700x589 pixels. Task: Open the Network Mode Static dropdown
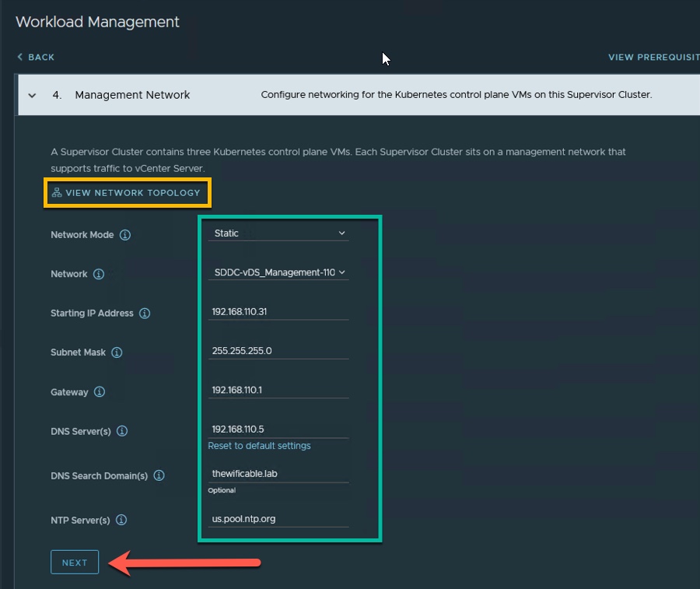[278, 233]
